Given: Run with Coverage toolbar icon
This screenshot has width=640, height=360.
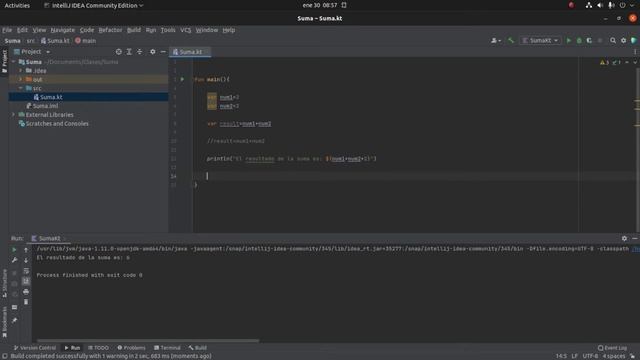Looking at the screenshot, I should (589, 40).
